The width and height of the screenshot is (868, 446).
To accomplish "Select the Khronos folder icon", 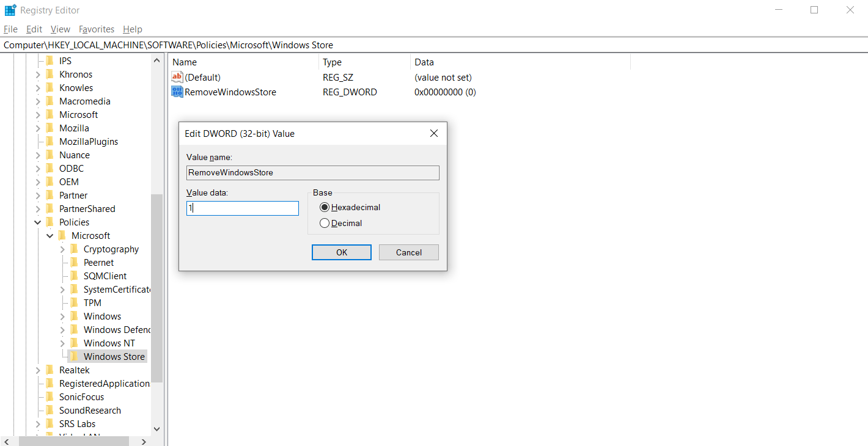I will coord(50,74).
